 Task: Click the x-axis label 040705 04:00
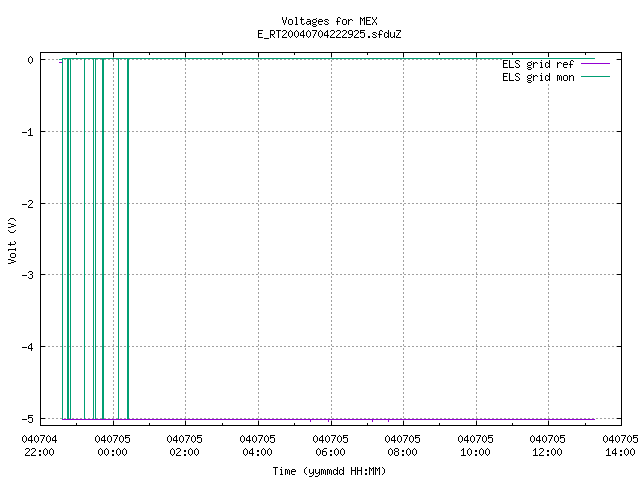[x=257, y=446]
